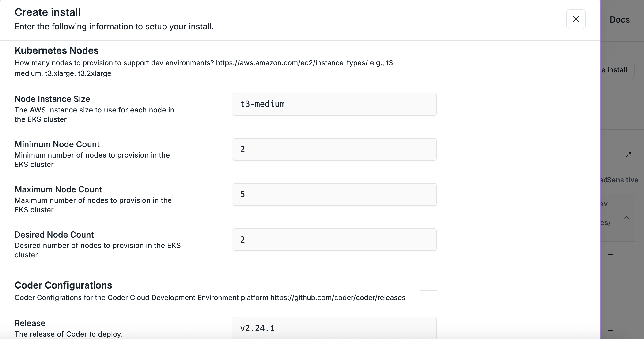This screenshot has width=644, height=339.
Task: Click into Desired Node Count field
Action: point(334,240)
